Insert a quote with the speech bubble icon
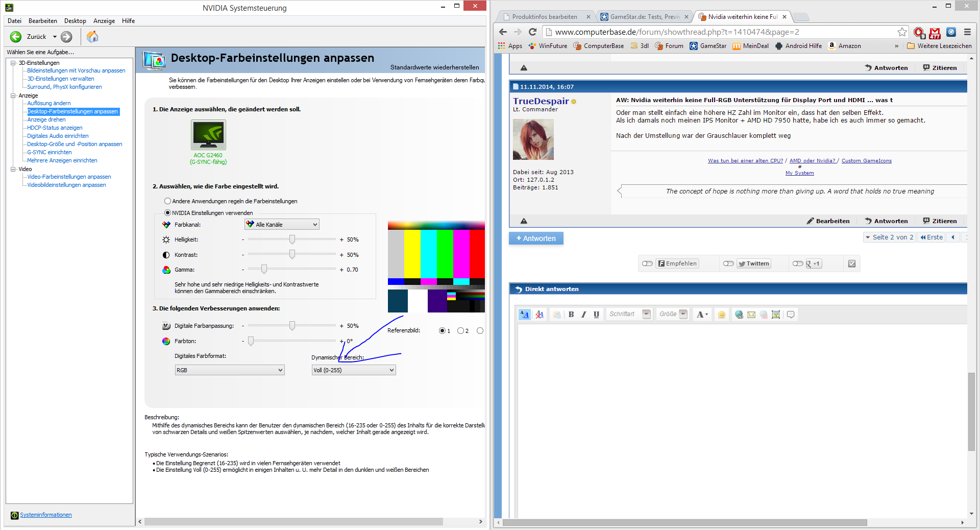This screenshot has height=530, width=980. tap(791, 315)
